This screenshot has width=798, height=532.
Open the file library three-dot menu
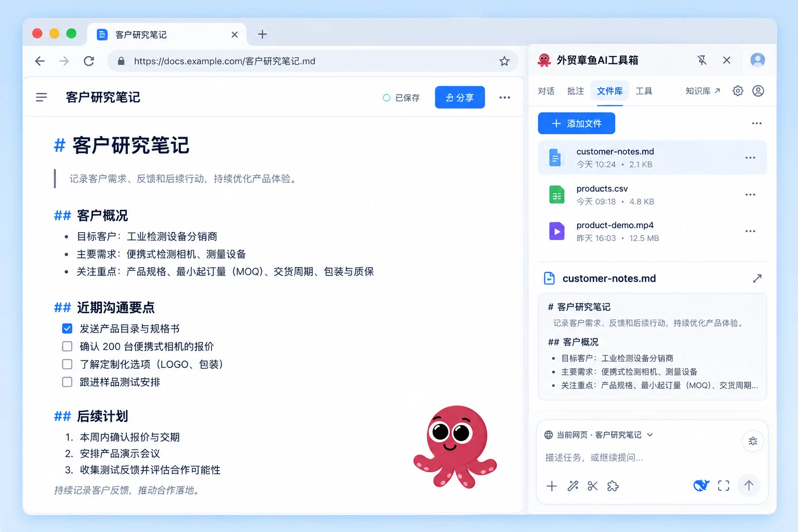point(756,124)
